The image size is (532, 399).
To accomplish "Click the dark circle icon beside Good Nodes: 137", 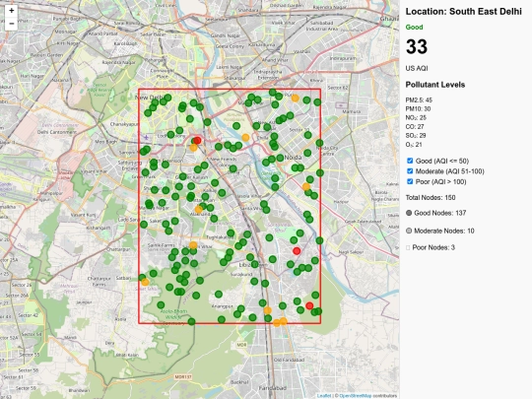I will point(409,213).
